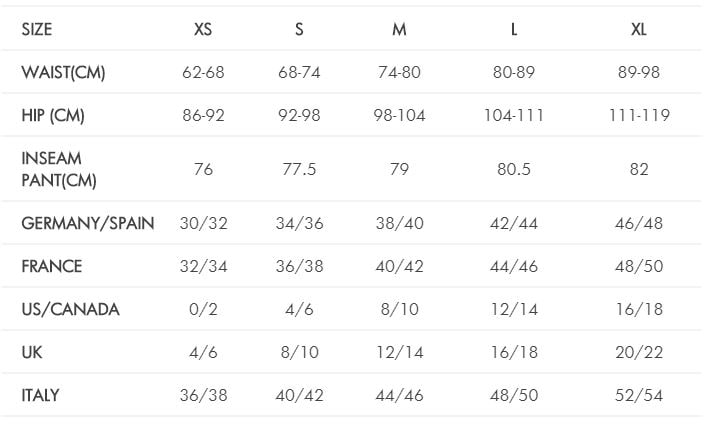Click the WAIST(CM) row label
This screenshot has height=424, width=705.
click(x=63, y=72)
